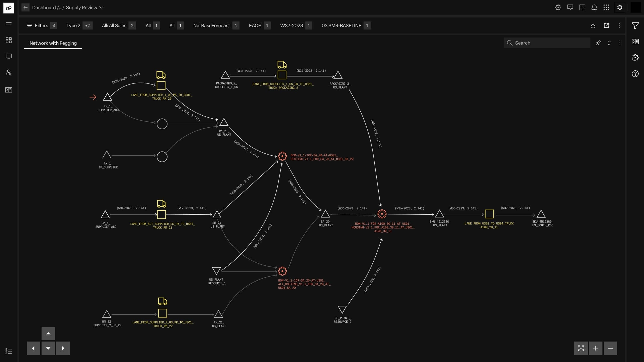Image resolution: width=644 pixels, height=362 pixels.
Task: Click the fit-to-screen icon in zoom controls
Action: click(581, 348)
